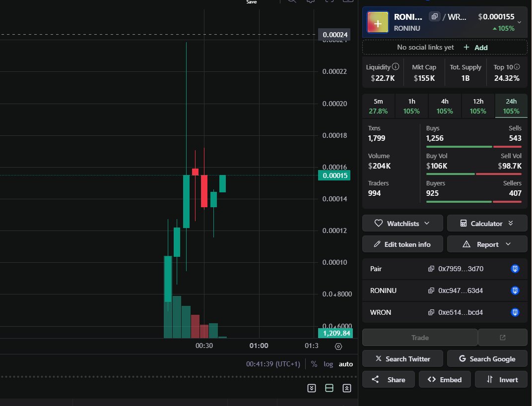Click the Share button
532x406 pixels.
tap(389, 380)
